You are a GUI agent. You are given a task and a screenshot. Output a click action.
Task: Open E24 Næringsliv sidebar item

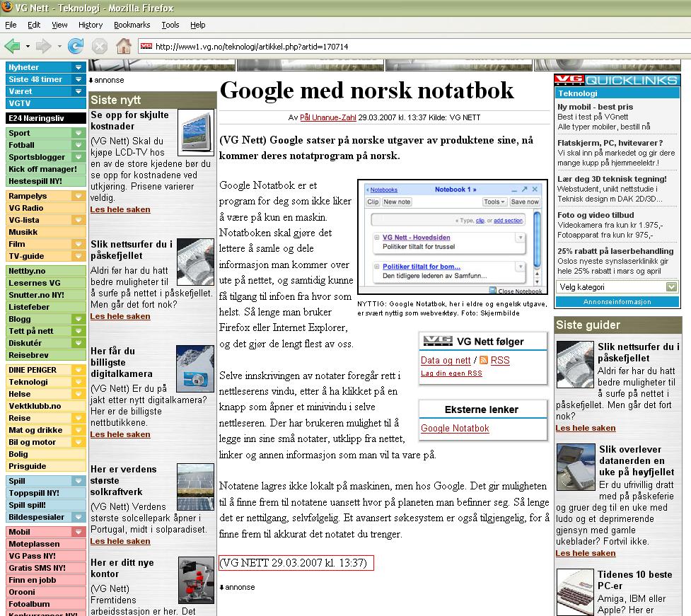(46, 118)
